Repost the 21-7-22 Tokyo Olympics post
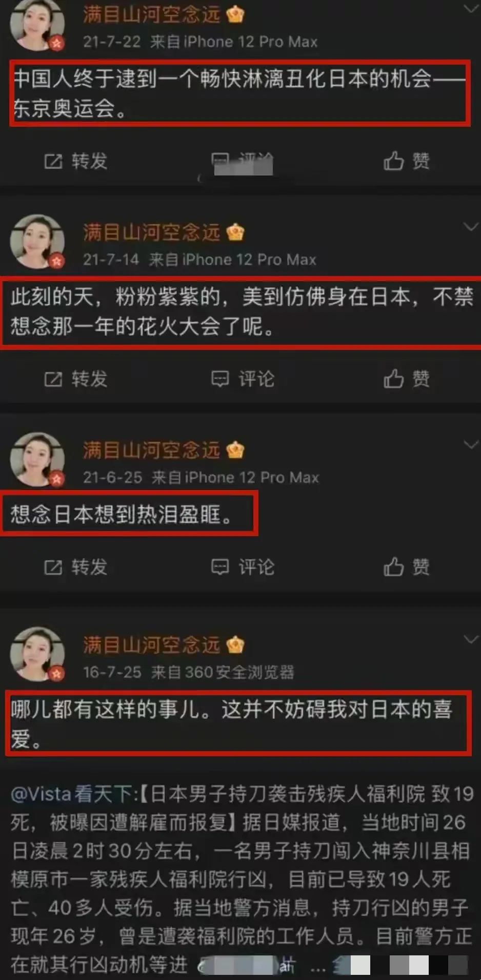The image size is (481, 980). point(75,161)
